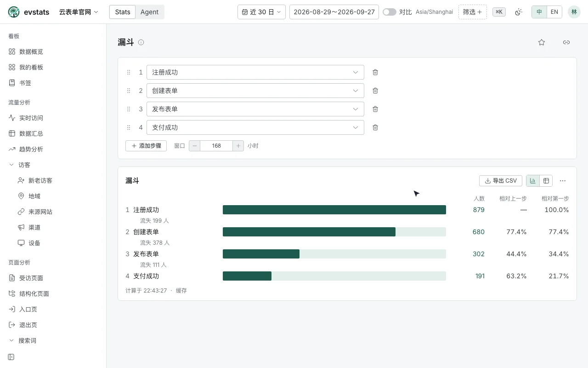
Task: Click the 2026-08-29～2026-09-27 date field
Action: click(334, 12)
